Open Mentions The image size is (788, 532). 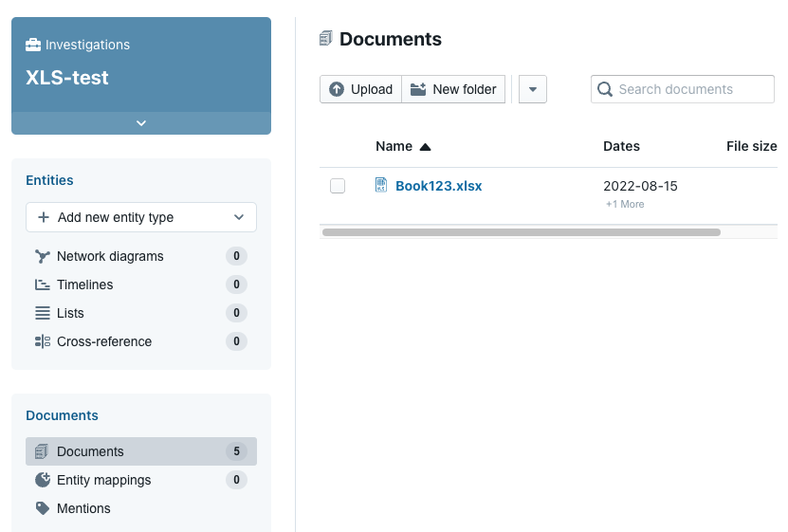(83, 508)
